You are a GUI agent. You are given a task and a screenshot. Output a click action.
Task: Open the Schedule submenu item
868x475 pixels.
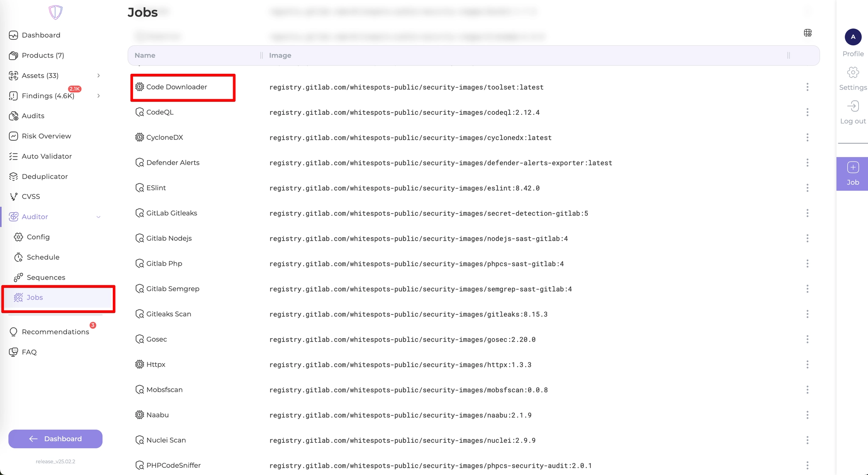[43, 257]
